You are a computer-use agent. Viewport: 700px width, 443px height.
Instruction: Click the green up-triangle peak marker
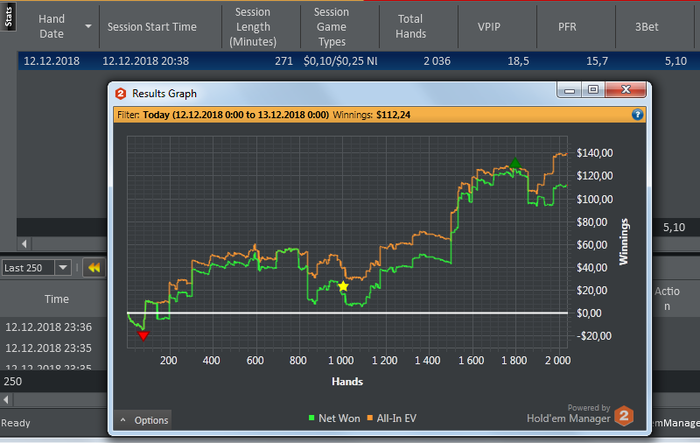(515, 163)
